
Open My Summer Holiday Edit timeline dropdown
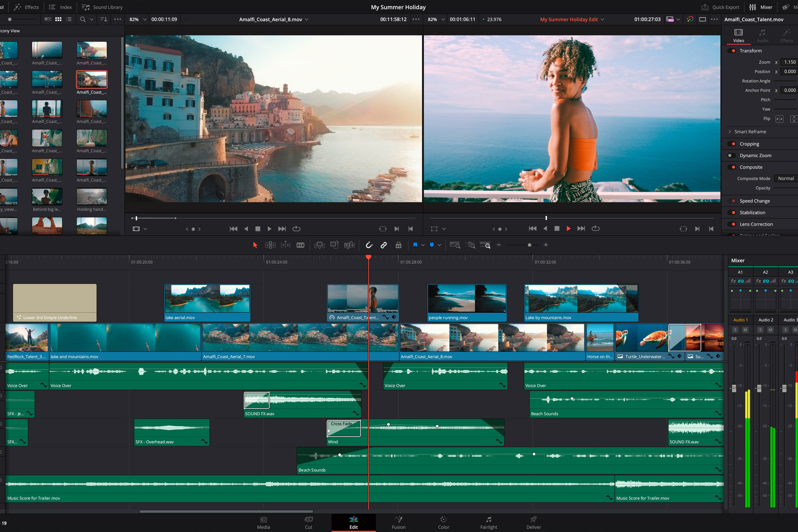602,20
